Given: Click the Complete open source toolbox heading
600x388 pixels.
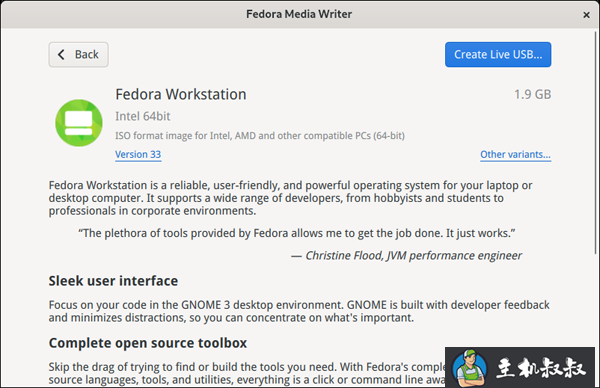Looking at the screenshot, I should click(x=148, y=342).
